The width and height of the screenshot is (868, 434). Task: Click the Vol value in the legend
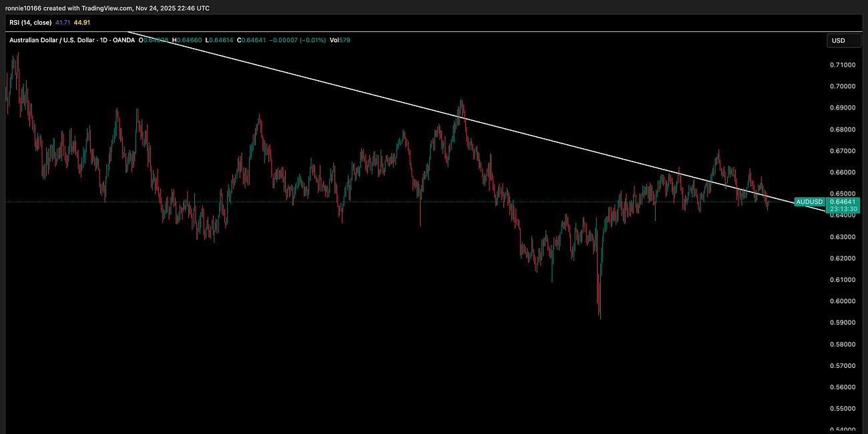click(346, 40)
